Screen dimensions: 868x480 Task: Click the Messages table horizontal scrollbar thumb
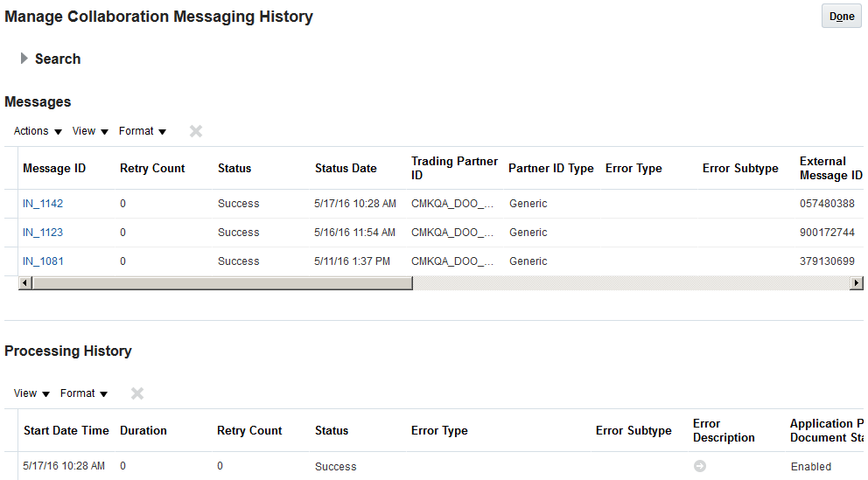[219, 283]
